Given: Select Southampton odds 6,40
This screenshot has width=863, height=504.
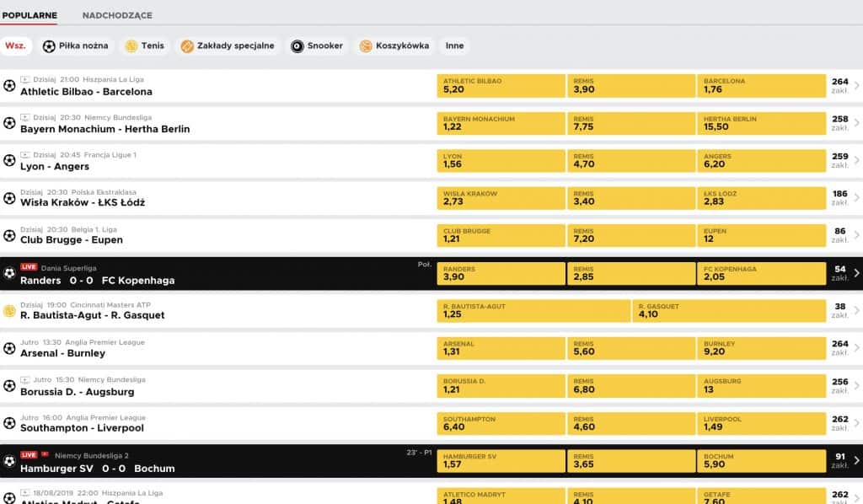Looking at the screenshot, I should tap(501, 423).
